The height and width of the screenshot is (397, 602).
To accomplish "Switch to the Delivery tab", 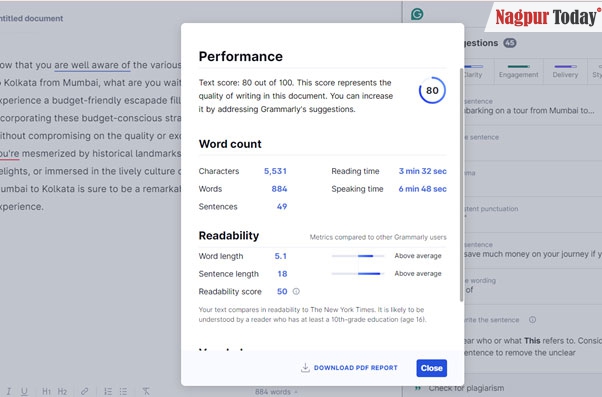I will pyautogui.click(x=565, y=71).
